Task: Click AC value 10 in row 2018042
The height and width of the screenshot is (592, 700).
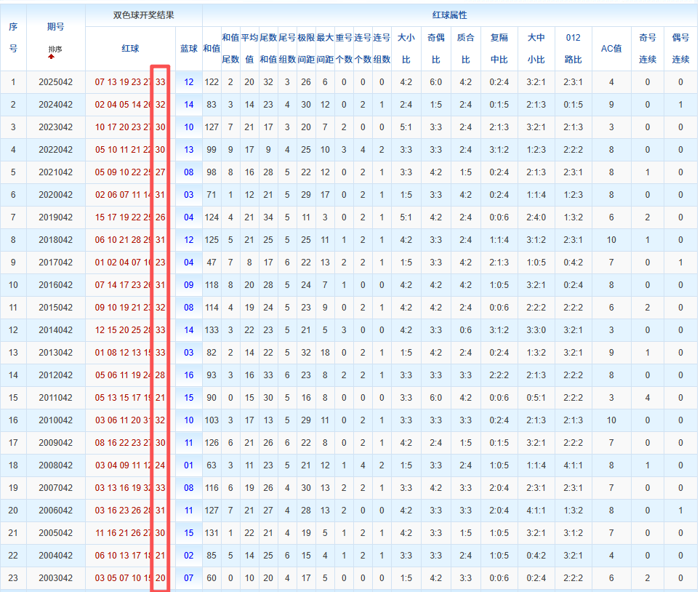Action: pos(611,240)
